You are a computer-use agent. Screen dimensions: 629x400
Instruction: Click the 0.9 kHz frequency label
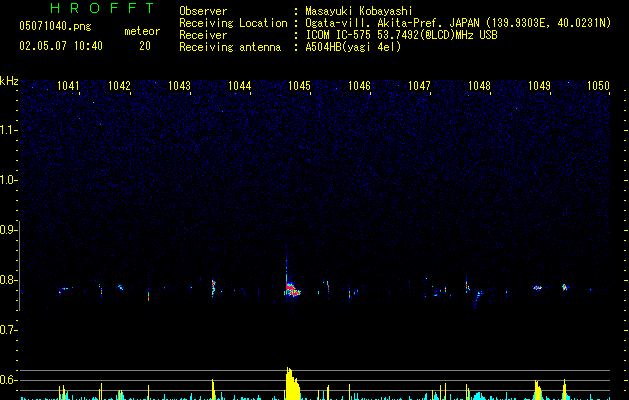pos(8,230)
